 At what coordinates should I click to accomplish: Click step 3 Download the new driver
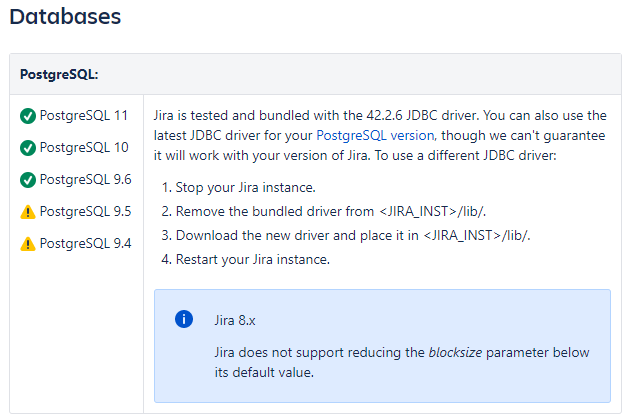tap(345, 236)
